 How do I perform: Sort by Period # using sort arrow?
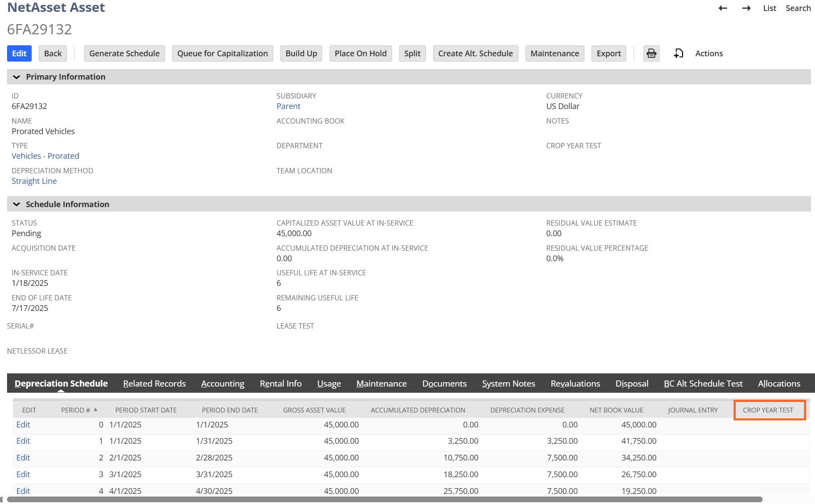pyautogui.click(x=95, y=409)
